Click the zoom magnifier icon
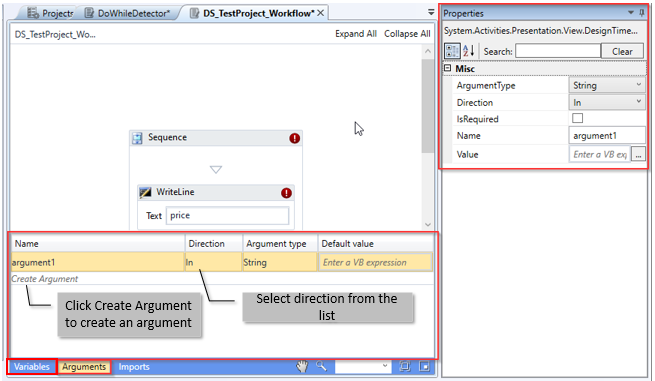This screenshot has height=381, width=655. (x=321, y=366)
